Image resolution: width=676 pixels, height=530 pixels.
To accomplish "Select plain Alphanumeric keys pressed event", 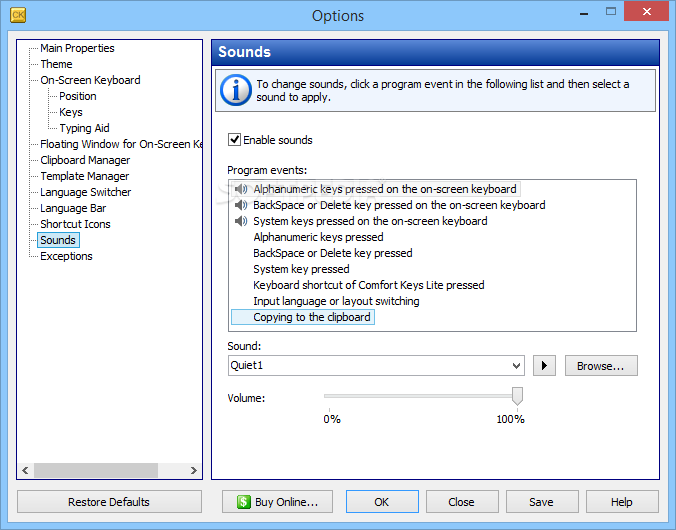I will [318, 237].
